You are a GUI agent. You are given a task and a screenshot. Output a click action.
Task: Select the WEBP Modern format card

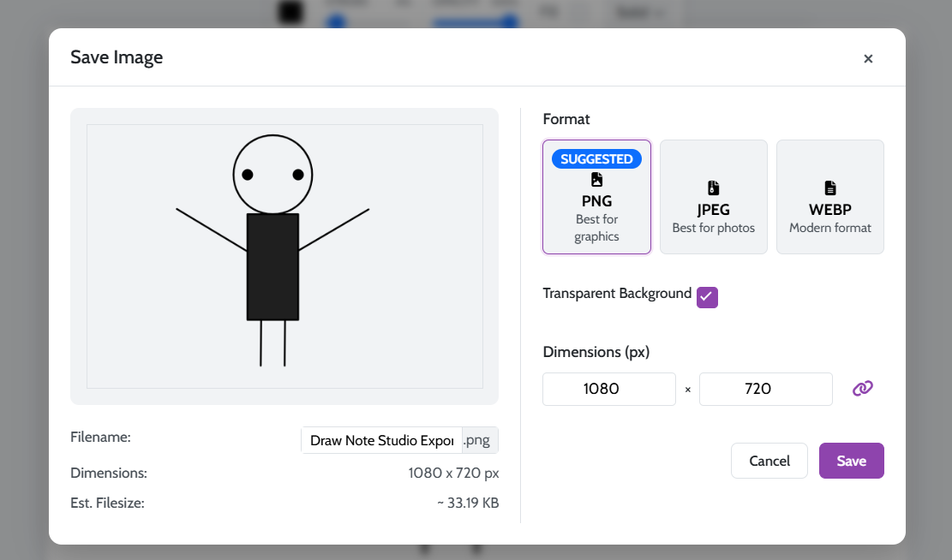click(829, 197)
